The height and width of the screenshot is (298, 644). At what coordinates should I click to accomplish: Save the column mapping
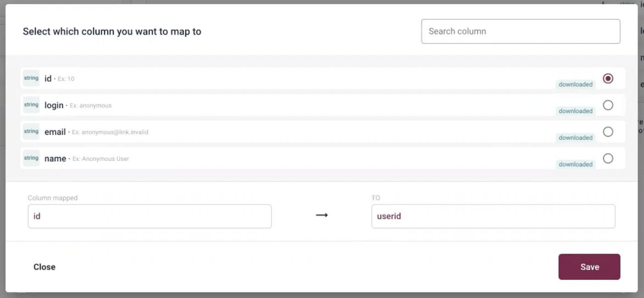[589, 267]
